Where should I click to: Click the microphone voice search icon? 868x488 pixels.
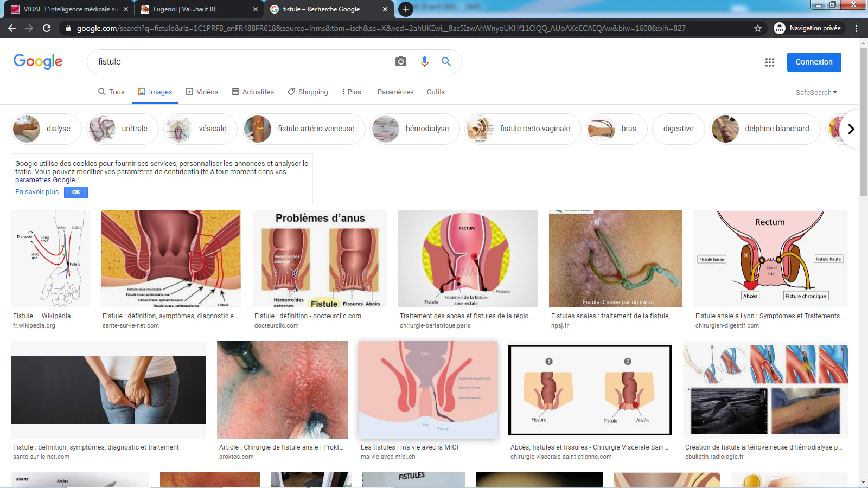[x=424, y=62]
